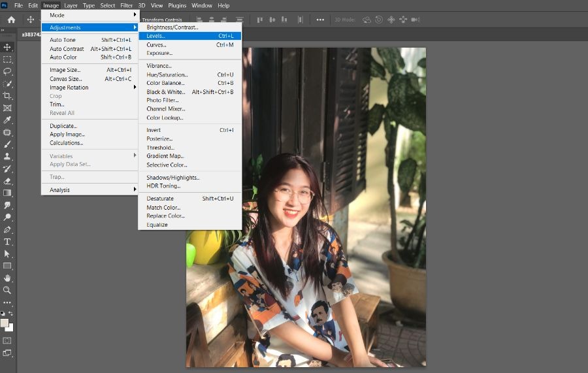588x373 pixels.
Task: Select the Pen tool
Action: (7, 229)
